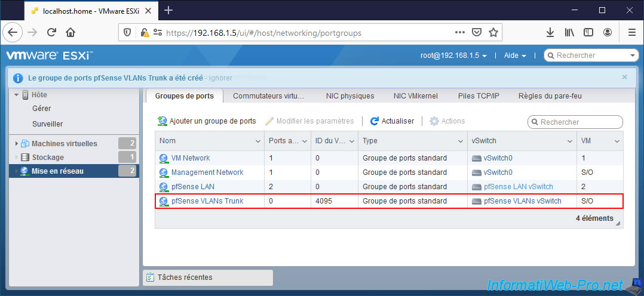Open the Aide help dropdown

tap(515, 55)
